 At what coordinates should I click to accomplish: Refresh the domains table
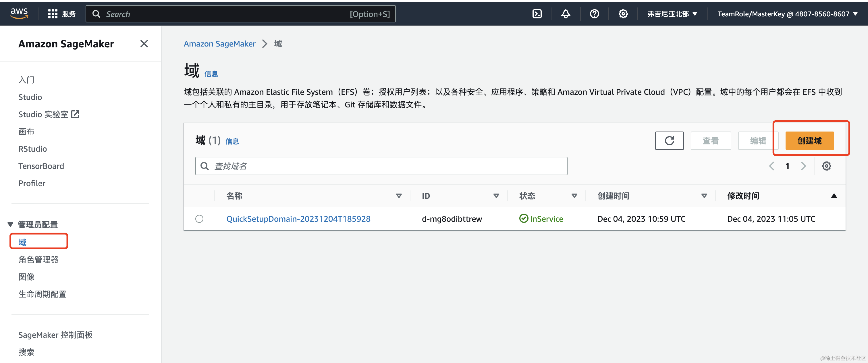point(669,140)
